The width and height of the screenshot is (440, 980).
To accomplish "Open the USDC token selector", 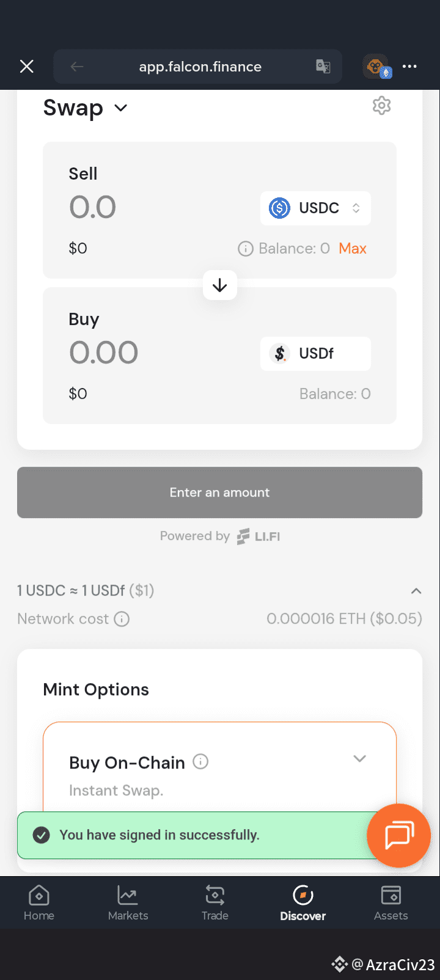I will 315,208.
